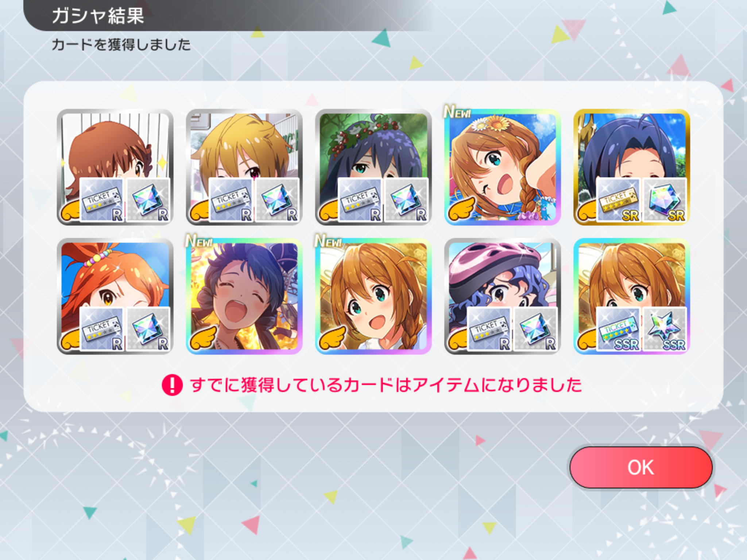Tap the ガシャ結果 header title

pos(98,16)
